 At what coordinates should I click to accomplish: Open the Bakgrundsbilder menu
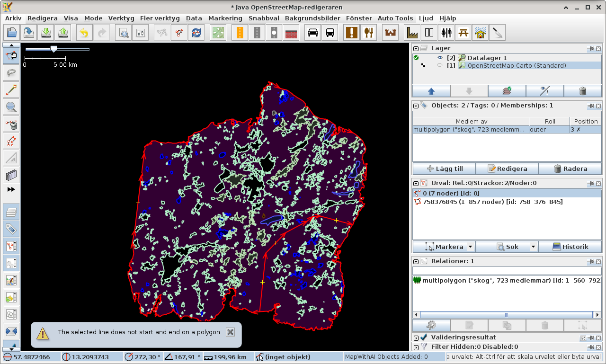pos(312,18)
